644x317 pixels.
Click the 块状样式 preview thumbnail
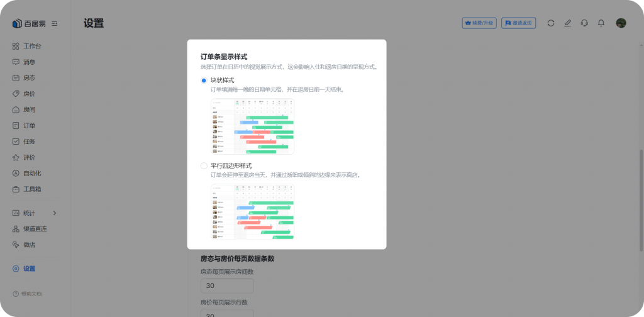tap(253, 126)
